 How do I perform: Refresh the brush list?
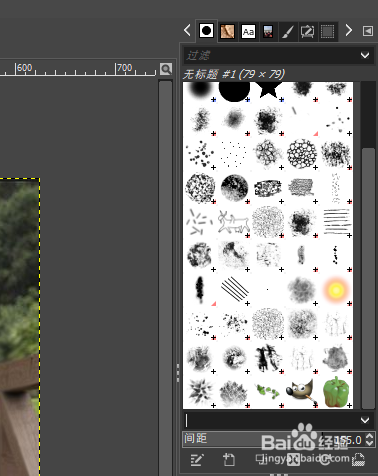click(x=326, y=460)
